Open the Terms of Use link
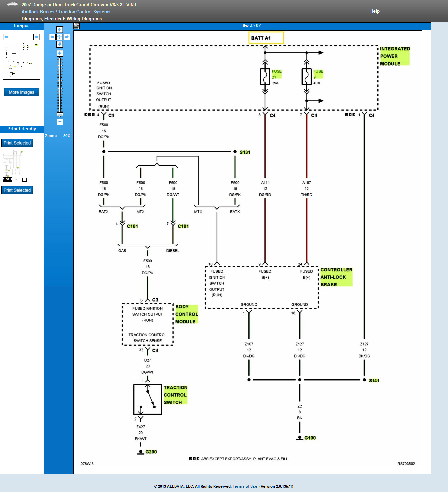 245,486
